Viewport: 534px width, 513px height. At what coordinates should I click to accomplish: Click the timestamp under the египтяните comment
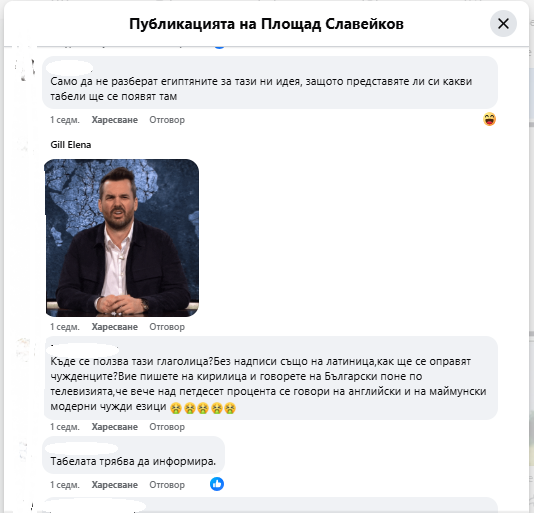pos(65,120)
